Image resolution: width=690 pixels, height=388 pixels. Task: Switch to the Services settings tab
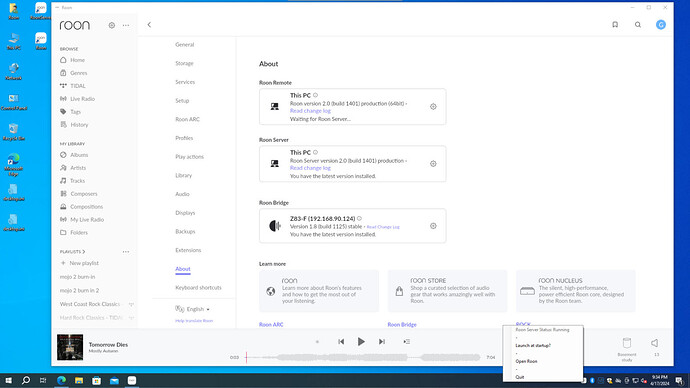(185, 82)
